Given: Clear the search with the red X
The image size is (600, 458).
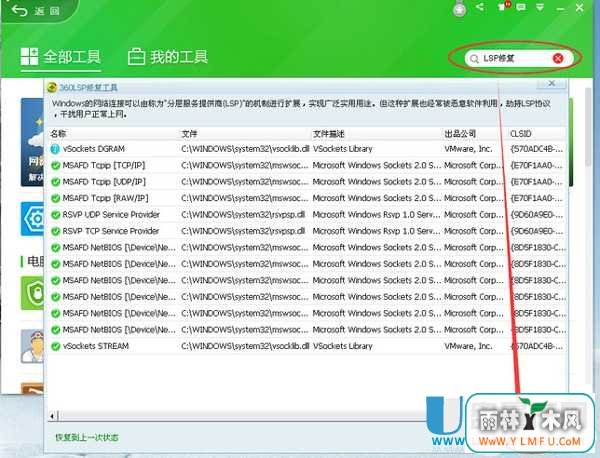Looking at the screenshot, I should coord(558,58).
